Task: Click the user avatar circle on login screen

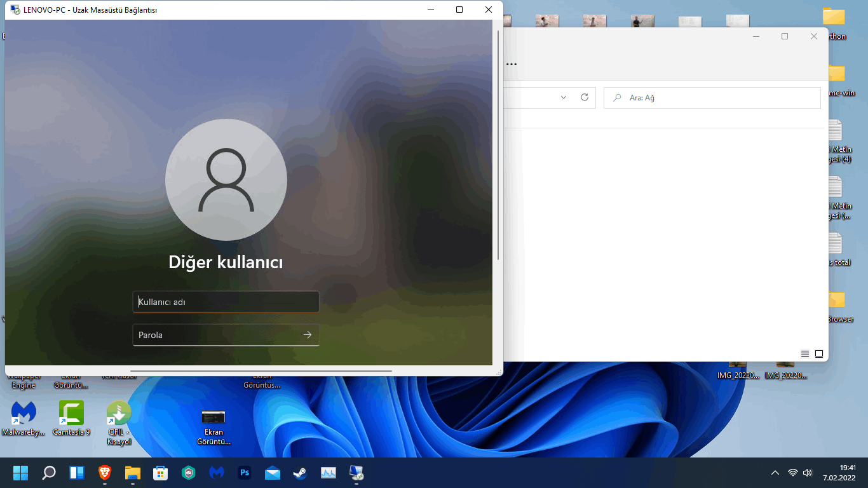Action: (x=226, y=180)
